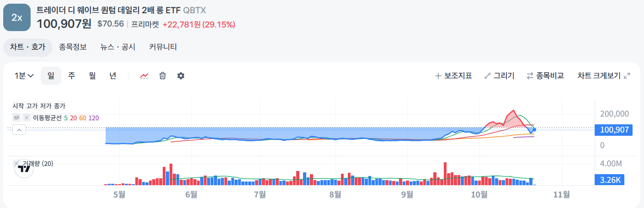The image size is (644, 208).
Task: Remove the moving average indicator with X
Action: [27, 118]
